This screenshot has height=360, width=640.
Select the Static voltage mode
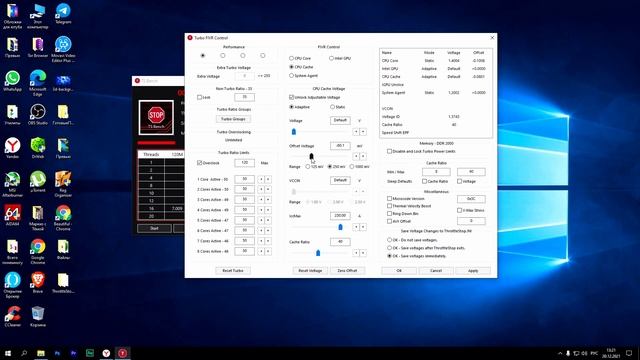pyautogui.click(x=338, y=107)
